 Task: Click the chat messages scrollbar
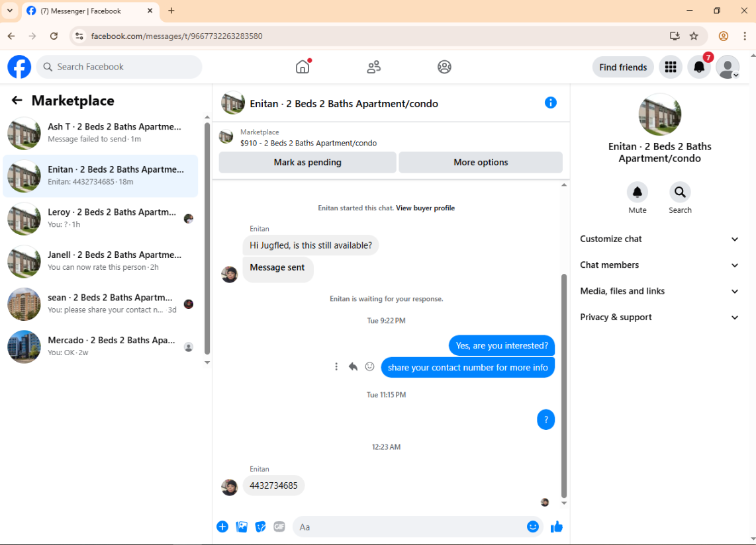(563, 386)
